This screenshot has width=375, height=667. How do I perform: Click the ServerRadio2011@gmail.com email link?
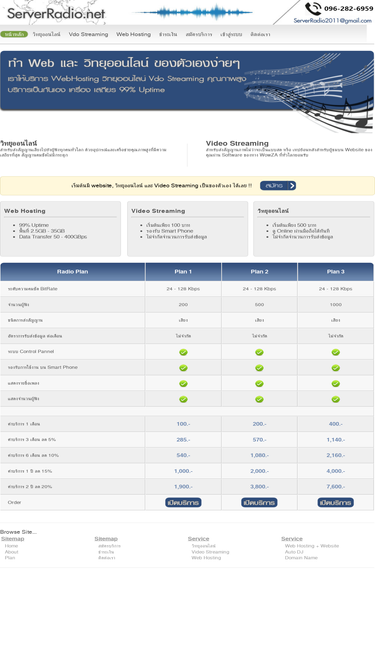(332, 20)
